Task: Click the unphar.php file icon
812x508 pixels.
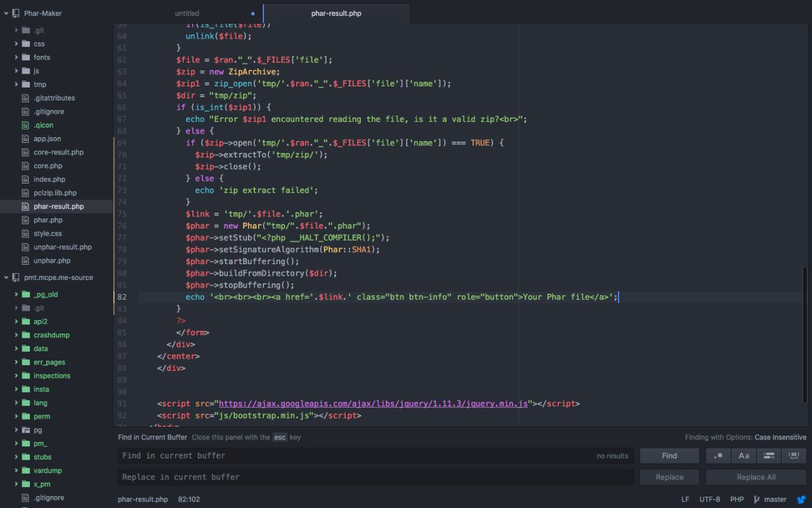Action: (x=26, y=261)
